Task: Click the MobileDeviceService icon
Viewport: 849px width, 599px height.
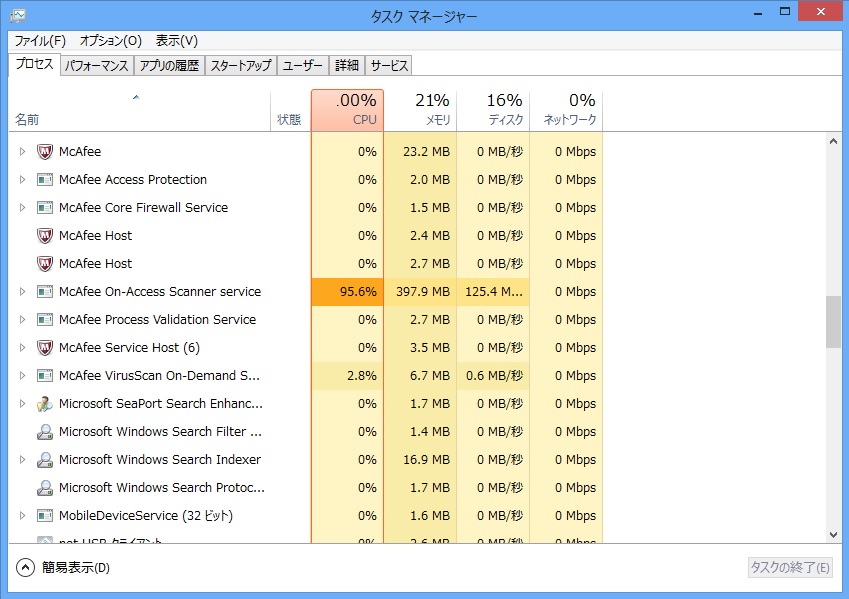Action: coord(44,516)
